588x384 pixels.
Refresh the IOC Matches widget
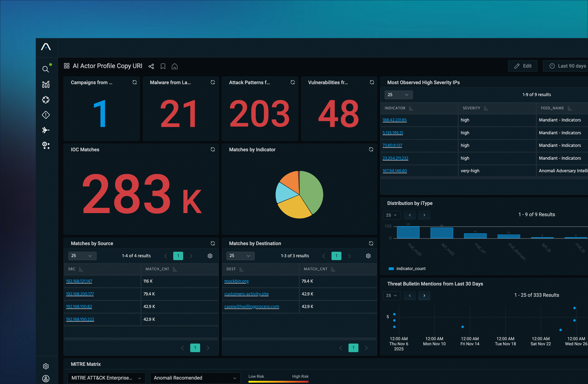point(213,150)
